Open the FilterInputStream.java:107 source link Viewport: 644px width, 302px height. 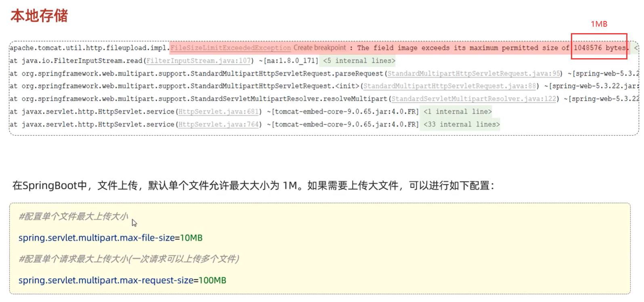coord(198,61)
